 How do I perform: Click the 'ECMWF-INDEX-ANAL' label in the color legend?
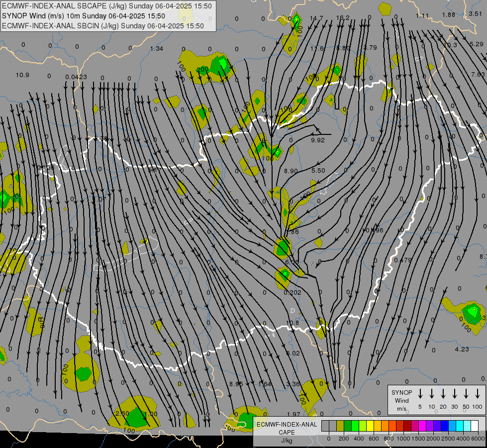(287, 425)
